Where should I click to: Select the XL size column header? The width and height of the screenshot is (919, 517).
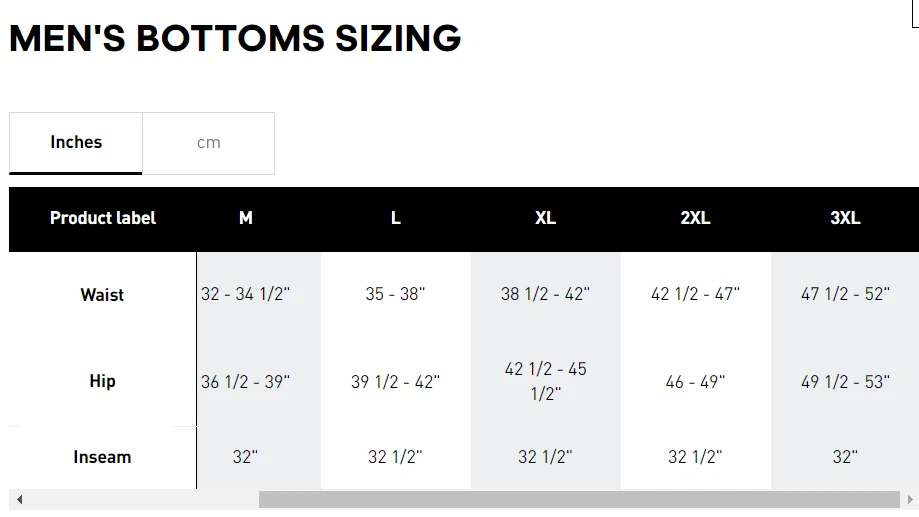point(545,218)
